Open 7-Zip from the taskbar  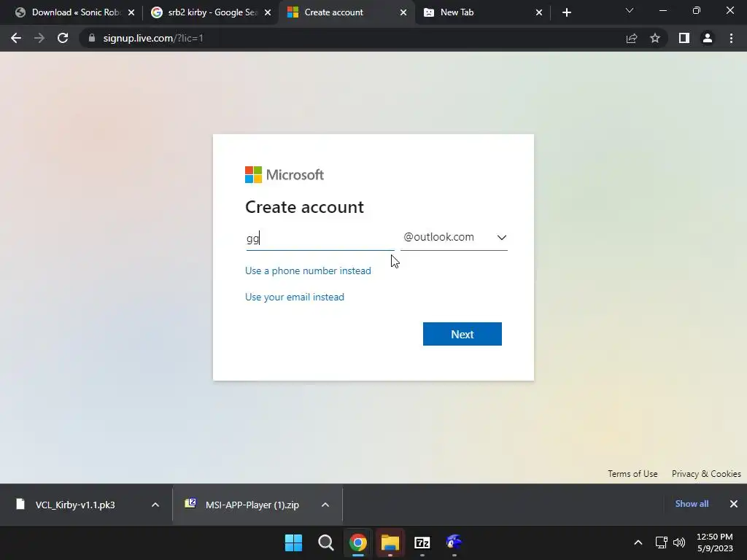click(422, 542)
